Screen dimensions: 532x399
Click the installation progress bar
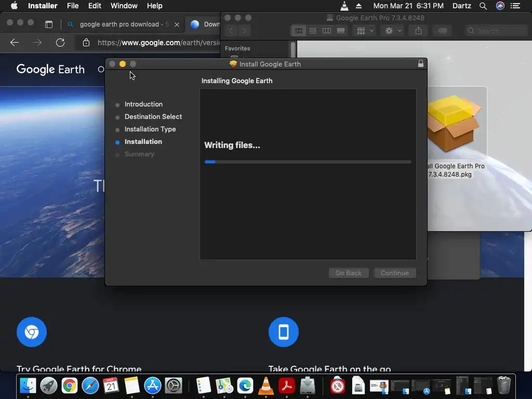308,162
